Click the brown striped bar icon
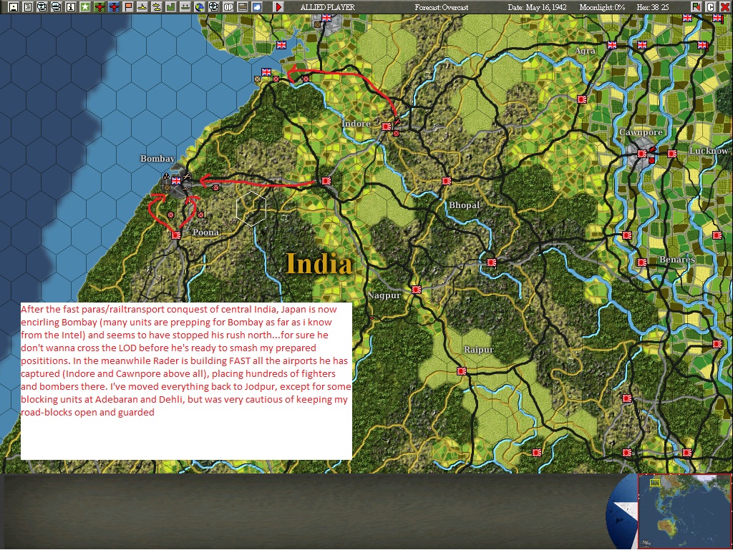Screen dimensions: 733x560 click(x=243, y=6)
